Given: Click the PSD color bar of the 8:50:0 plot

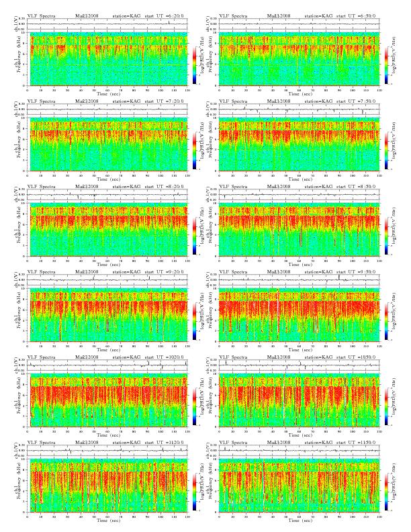Looking at the screenshot, I should [x=387, y=236].
